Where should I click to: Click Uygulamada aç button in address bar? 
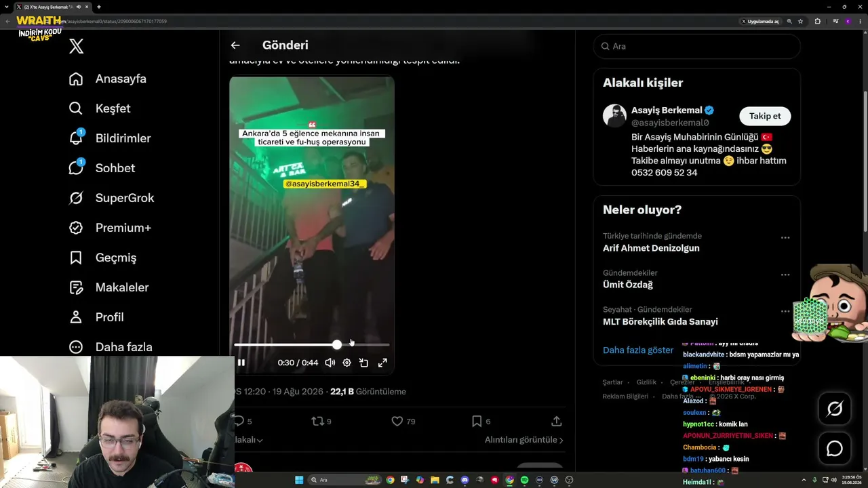click(760, 21)
